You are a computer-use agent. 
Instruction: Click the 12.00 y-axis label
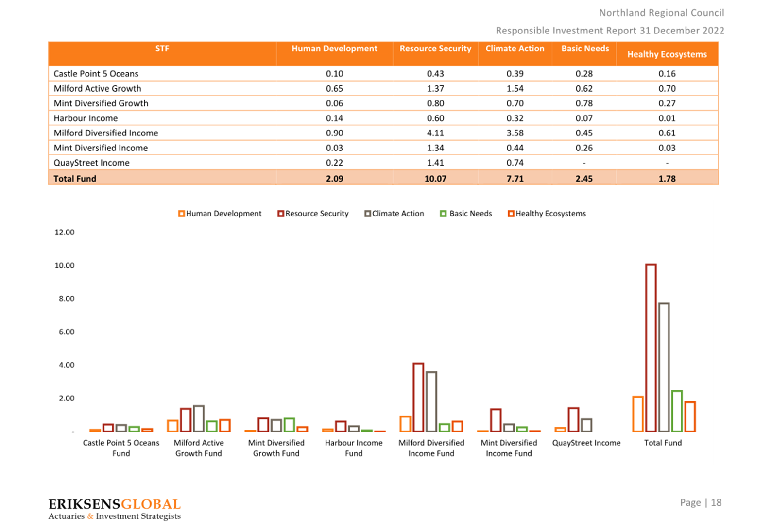click(x=65, y=233)
